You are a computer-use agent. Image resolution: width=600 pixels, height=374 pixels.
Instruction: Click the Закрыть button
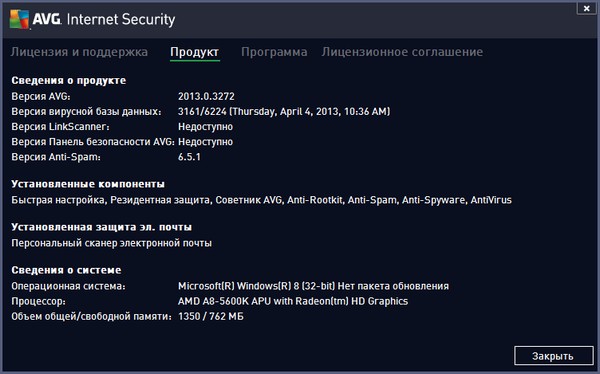(x=553, y=356)
